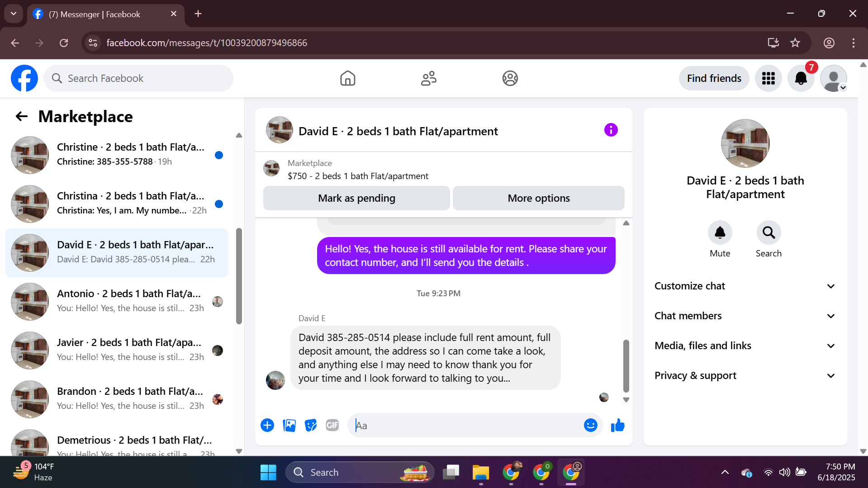This screenshot has height=488, width=868.
Task: Attach a photo or file to message
Action: (289, 425)
